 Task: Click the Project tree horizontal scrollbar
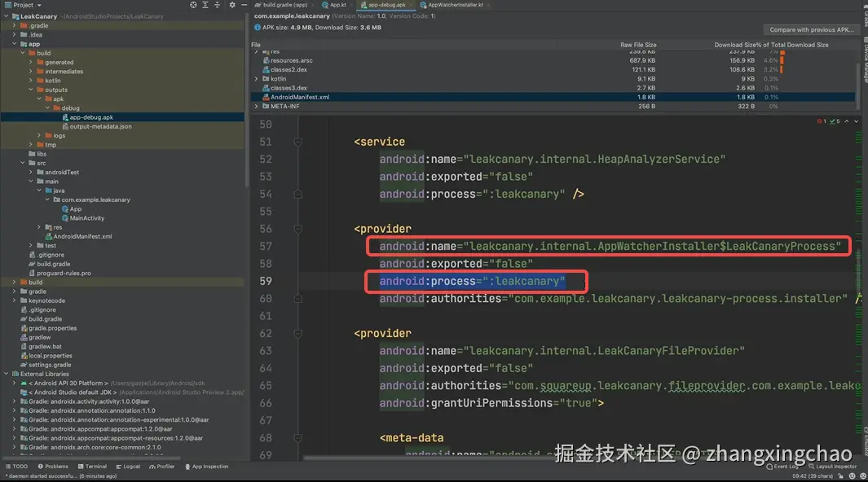[x=91, y=458]
